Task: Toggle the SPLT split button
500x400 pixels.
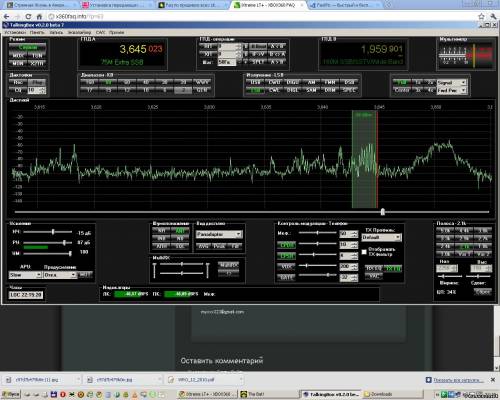Action: 258,62
